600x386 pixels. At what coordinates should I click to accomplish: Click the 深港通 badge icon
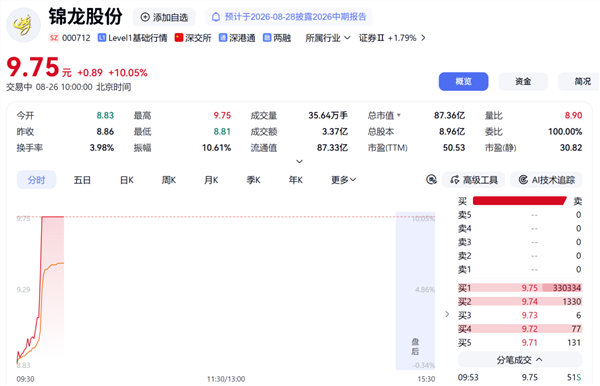pos(223,37)
